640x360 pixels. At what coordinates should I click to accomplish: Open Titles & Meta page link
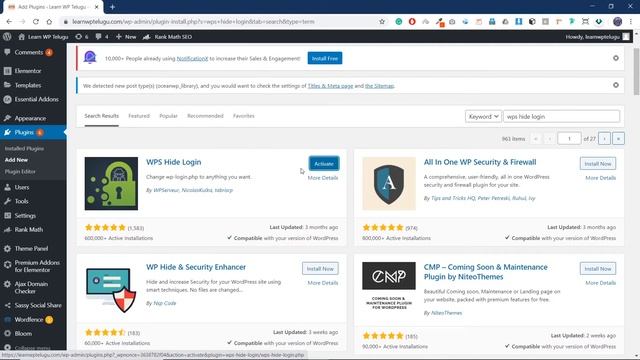point(330,86)
